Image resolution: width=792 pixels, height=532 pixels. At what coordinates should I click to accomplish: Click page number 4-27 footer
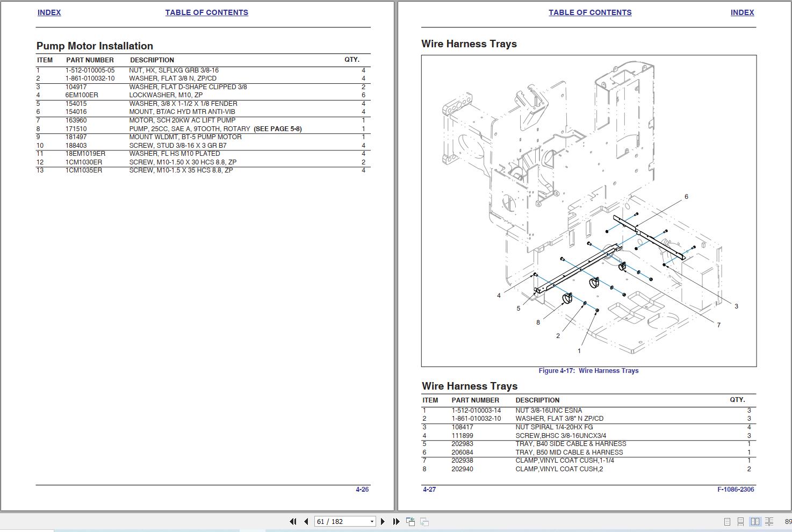(429, 490)
